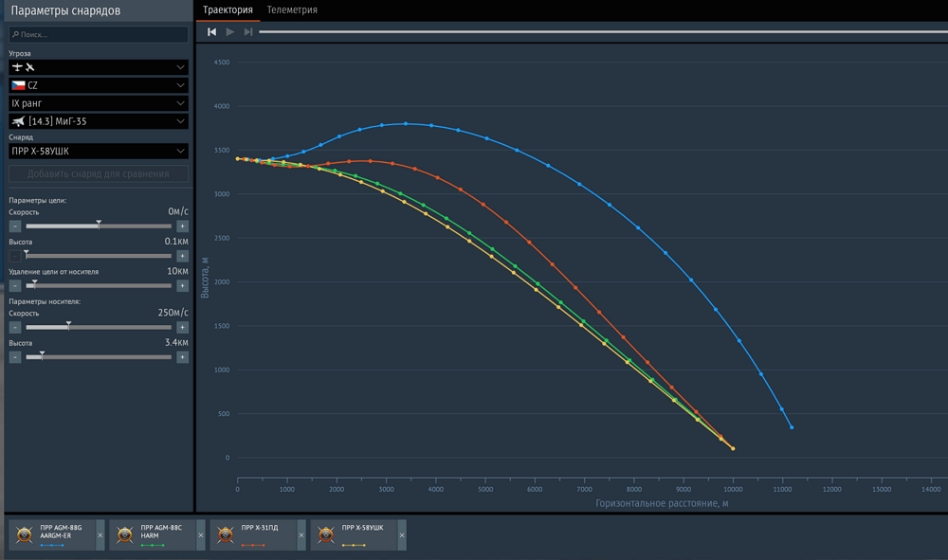Click the target distance slider handle
948x560 pixels.
coord(34,284)
